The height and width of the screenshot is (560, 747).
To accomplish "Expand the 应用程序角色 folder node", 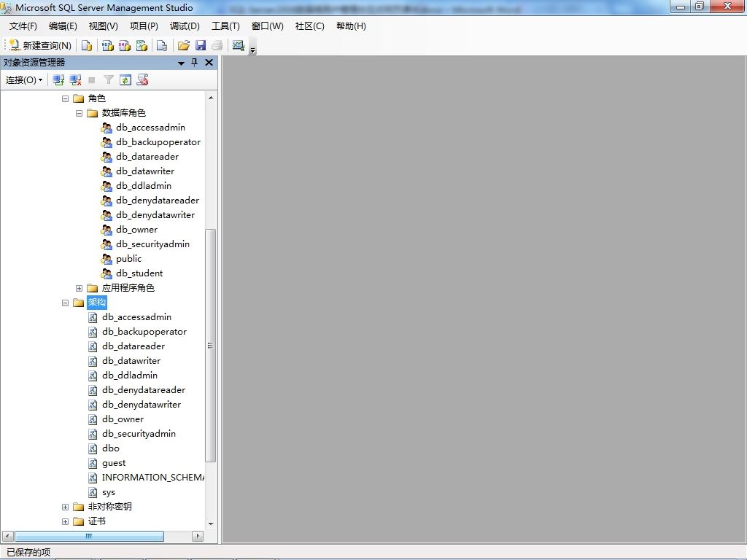I will (79, 288).
